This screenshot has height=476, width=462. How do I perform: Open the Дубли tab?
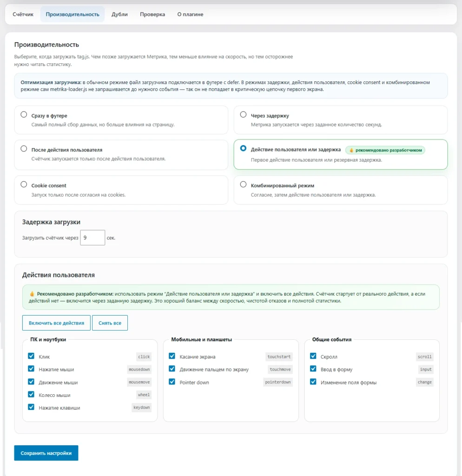coord(119,14)
